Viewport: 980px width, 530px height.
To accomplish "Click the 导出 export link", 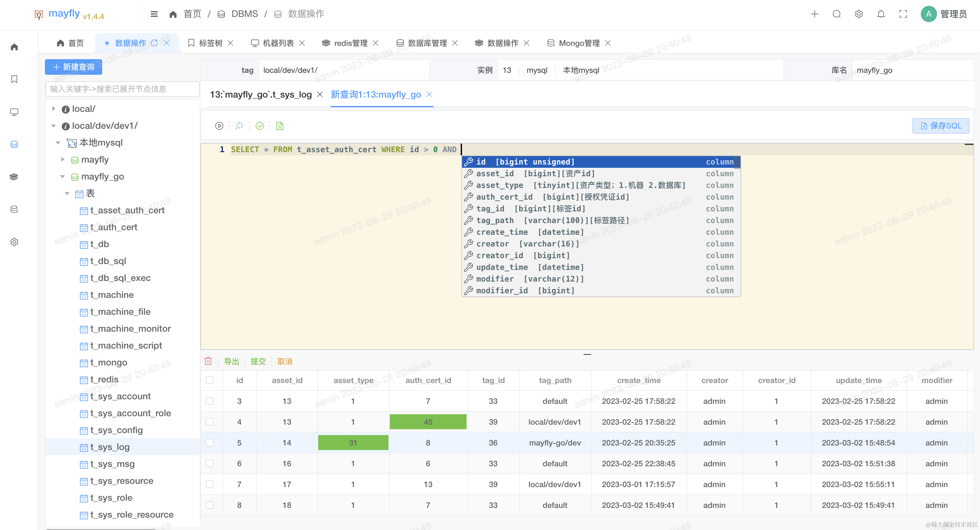I will tap(232, 361).
